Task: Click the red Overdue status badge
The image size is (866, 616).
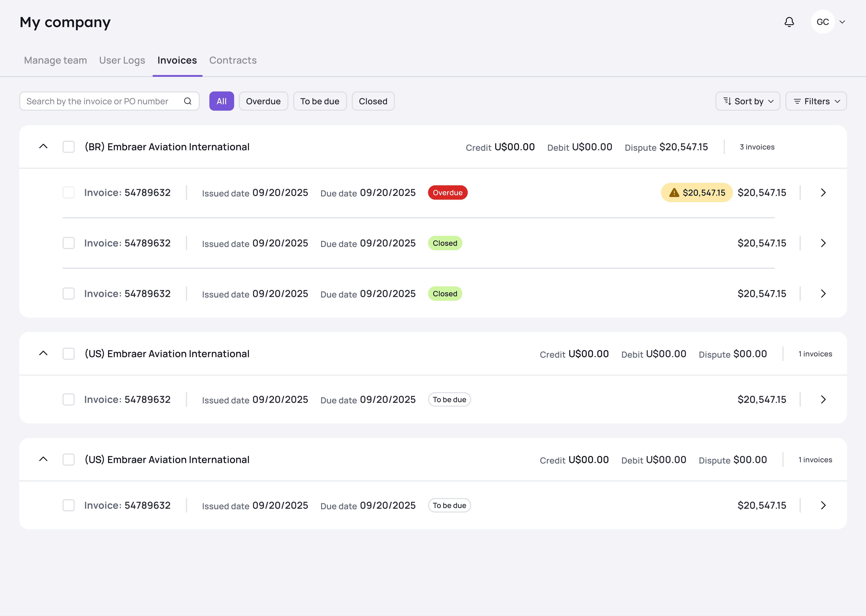Action: click(x=447, y=193)
